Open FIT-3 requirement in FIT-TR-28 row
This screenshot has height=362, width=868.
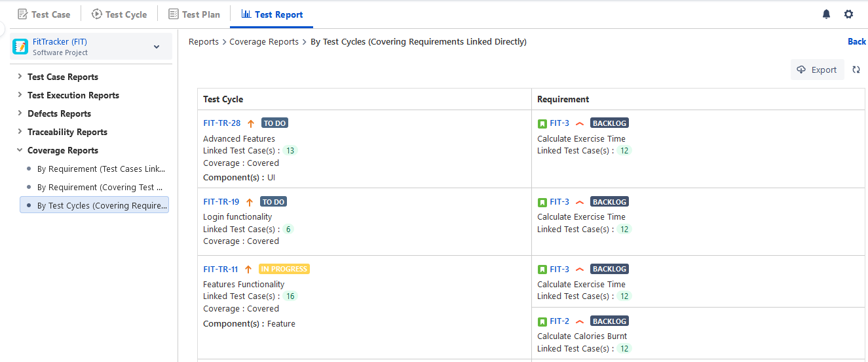point(559,123)
